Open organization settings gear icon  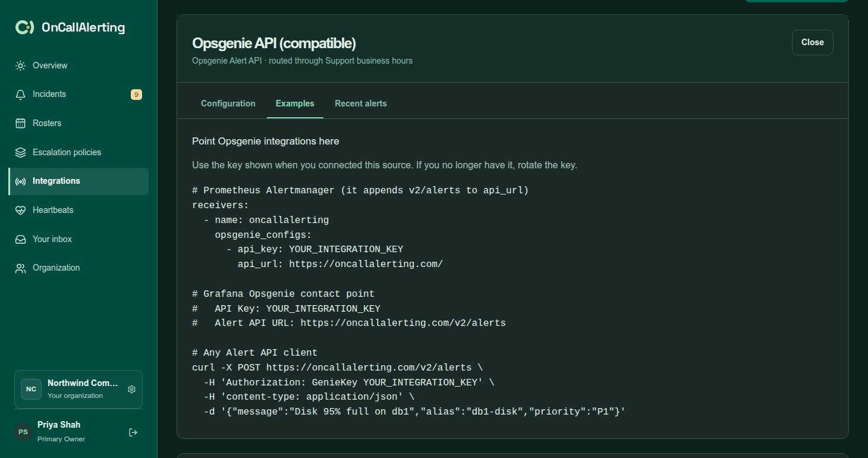point(132,390)
